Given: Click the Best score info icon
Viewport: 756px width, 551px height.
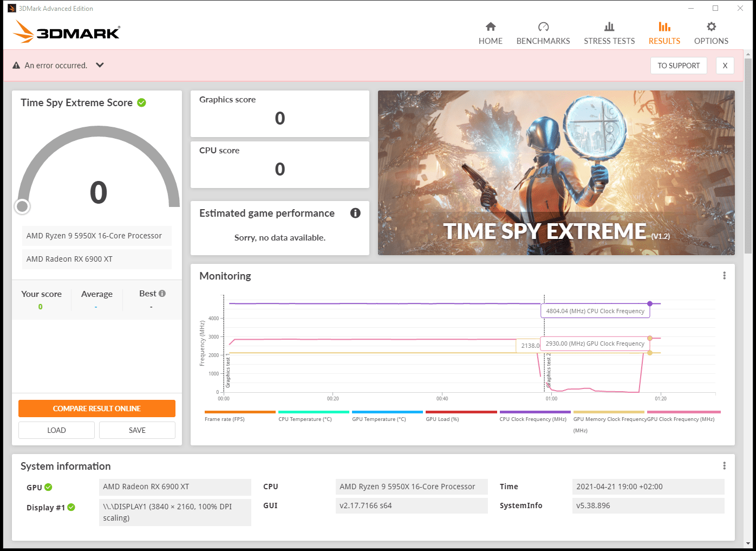Looking at the screenshot, I should pyautogui.click(x=162, y=294).
